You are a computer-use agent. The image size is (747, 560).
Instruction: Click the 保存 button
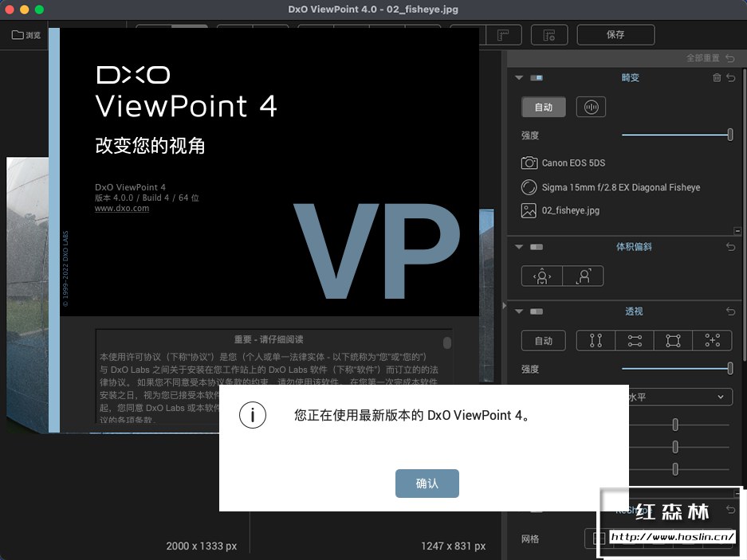(x=615, y=35)
